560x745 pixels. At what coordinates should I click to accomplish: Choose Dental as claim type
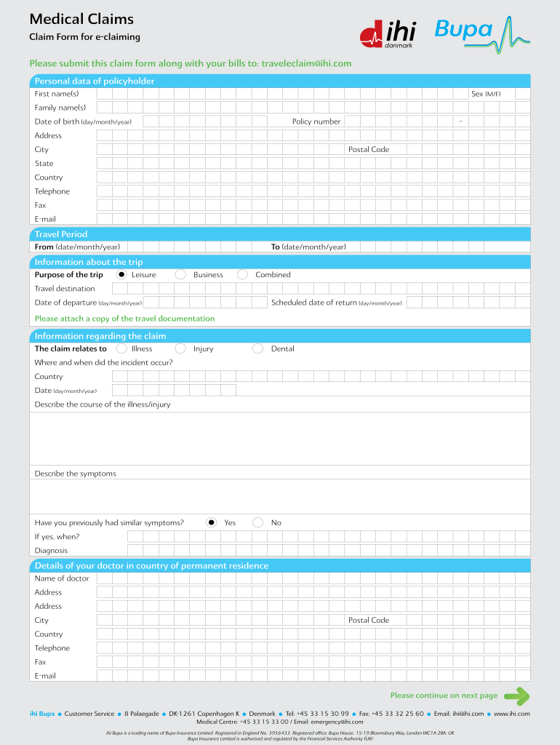(x=257, y=348)
